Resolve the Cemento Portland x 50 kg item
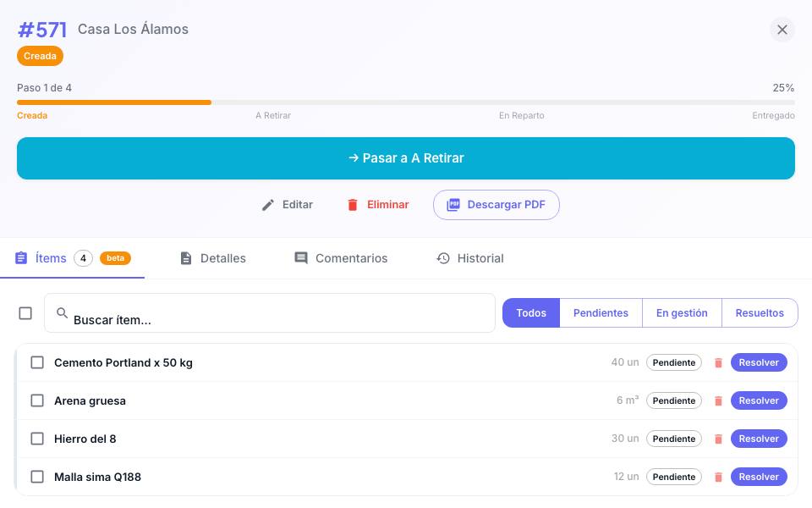 pos(759,363)
